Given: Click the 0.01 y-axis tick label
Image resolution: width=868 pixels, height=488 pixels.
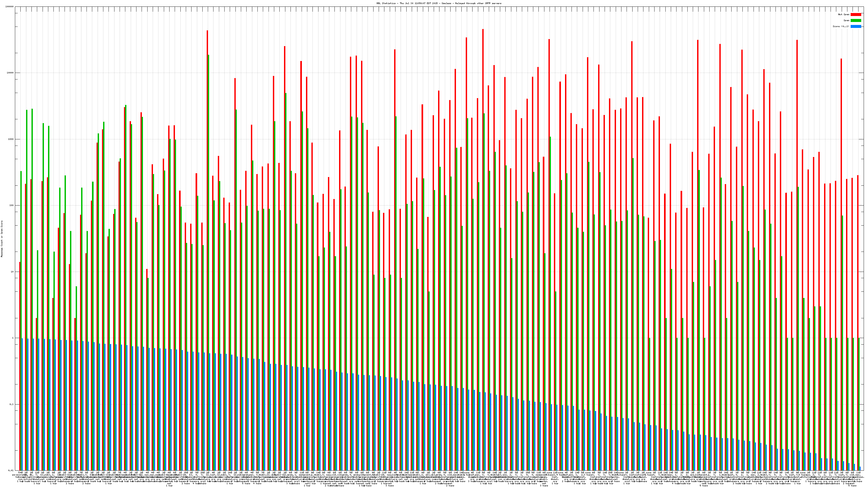Looking at the screenshot, I should (x=11, y=470).
